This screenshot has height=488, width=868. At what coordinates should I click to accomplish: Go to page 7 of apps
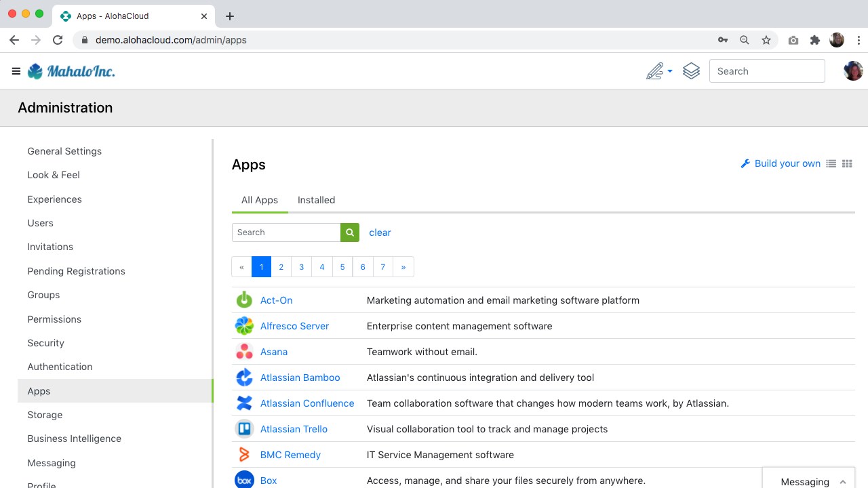pyautogui.click(x=383, y=267)
